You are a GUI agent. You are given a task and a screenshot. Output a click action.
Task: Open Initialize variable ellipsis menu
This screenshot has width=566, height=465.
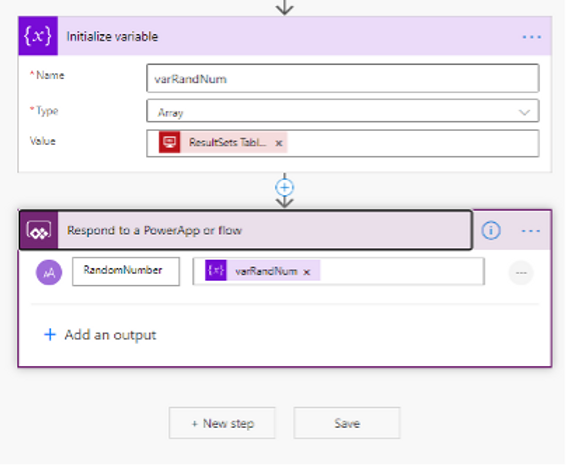[x=531, y=37]
